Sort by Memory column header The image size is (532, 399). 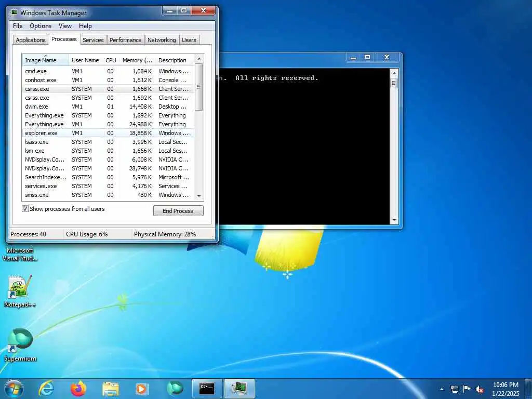tap(137, 60)
